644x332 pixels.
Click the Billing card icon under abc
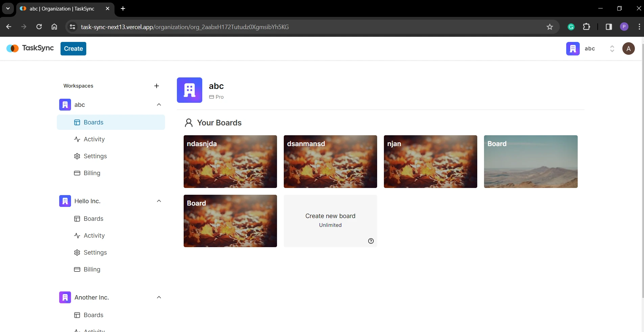coord(77,173)
